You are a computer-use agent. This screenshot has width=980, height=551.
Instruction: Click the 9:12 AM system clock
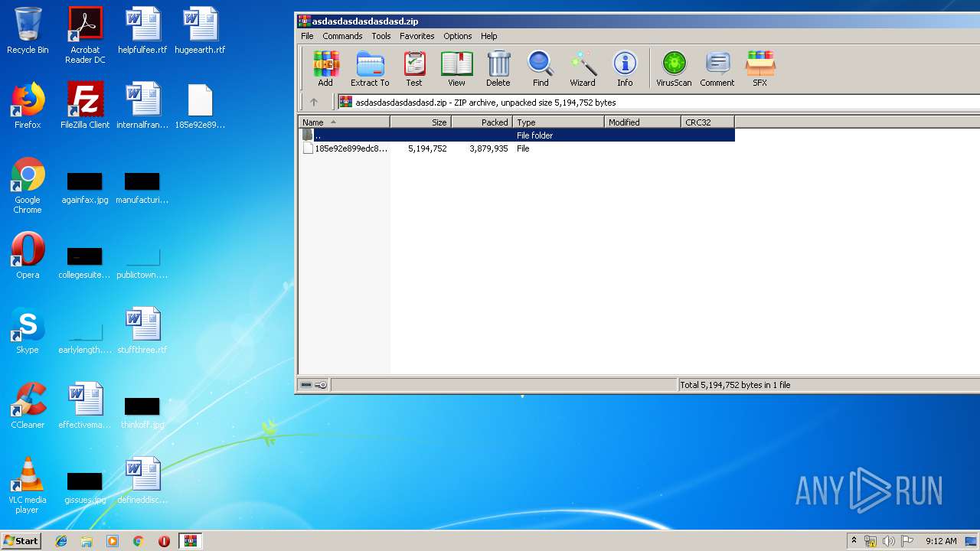coord(941,541)
